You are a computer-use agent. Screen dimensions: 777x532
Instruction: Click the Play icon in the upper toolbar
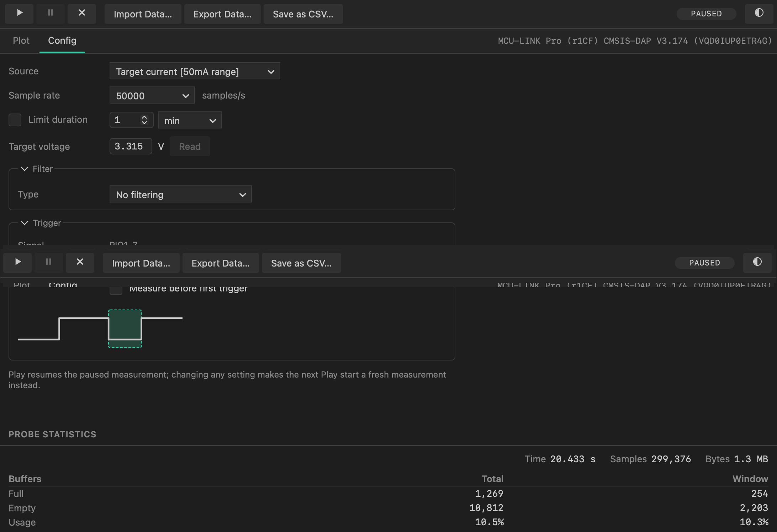tap(19, 14)
